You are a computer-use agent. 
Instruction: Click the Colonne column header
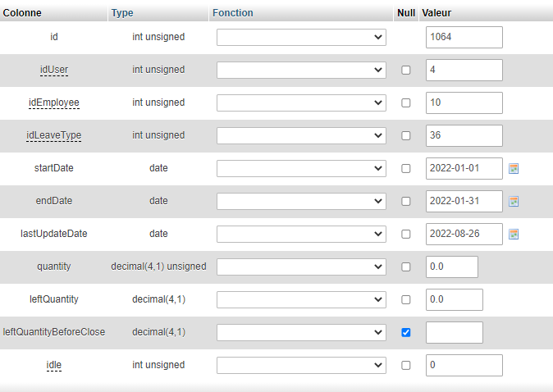pos(22,13)
